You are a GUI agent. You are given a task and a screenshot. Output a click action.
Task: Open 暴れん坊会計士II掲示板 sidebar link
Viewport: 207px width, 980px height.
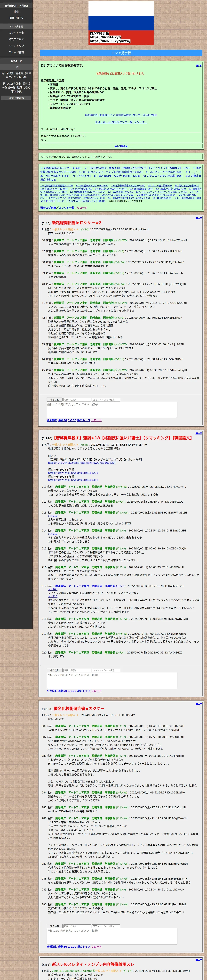16,88
